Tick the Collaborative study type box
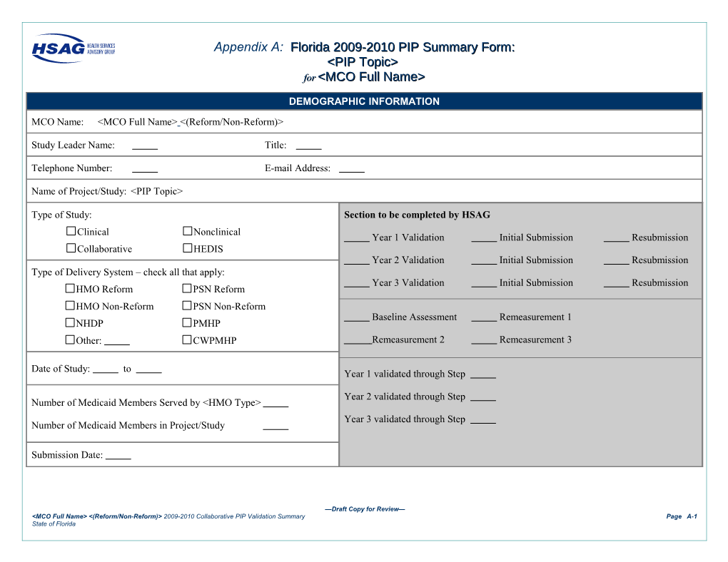This screenshot has height=562, width=728. coord(71,248)
